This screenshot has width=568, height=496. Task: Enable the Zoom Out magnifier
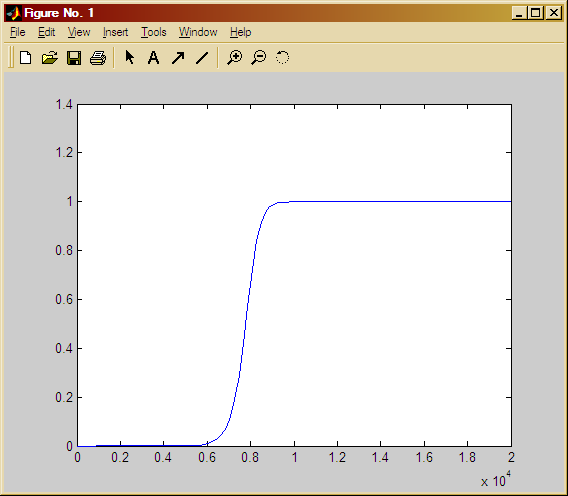[259, 58]
